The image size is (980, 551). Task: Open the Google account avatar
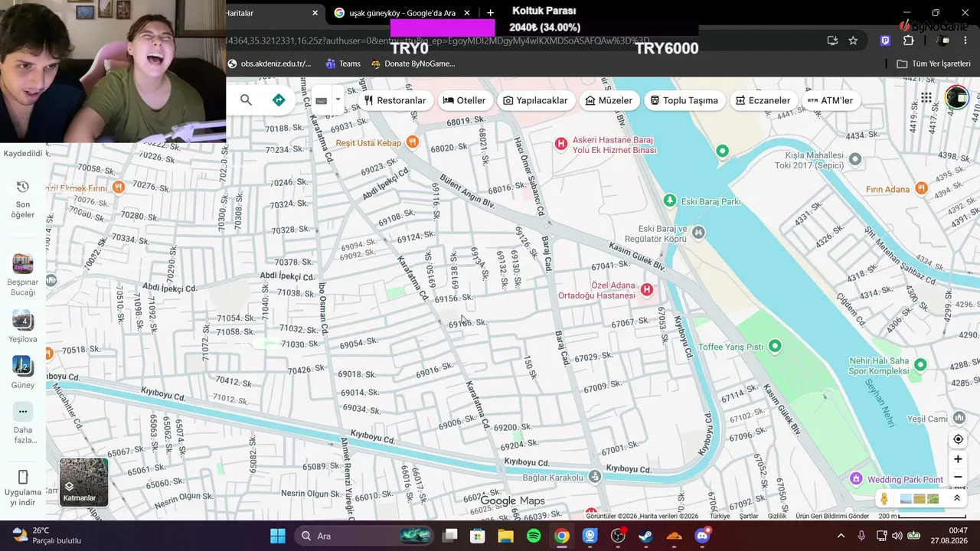coord(956,98)
